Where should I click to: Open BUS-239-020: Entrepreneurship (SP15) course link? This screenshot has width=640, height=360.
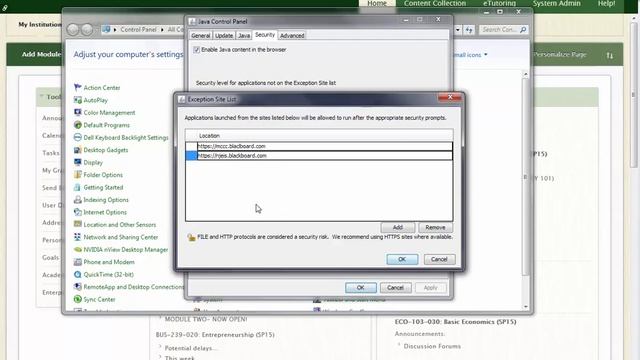coord(215,335)
